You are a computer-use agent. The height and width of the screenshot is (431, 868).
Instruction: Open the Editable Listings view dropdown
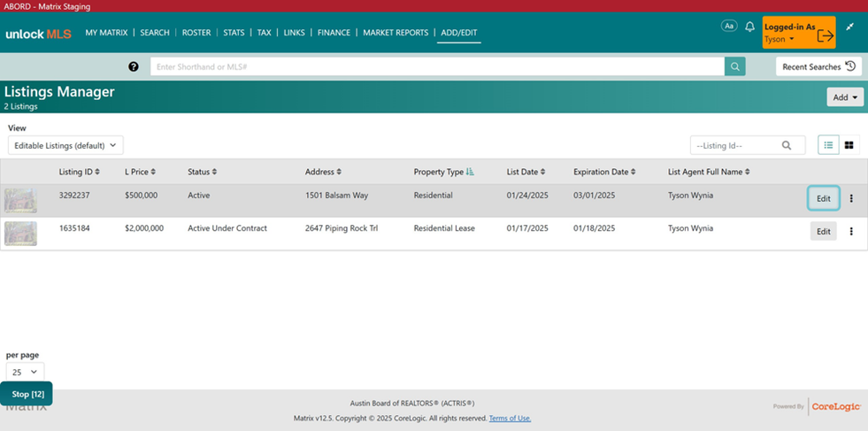(x=65, y=145)
